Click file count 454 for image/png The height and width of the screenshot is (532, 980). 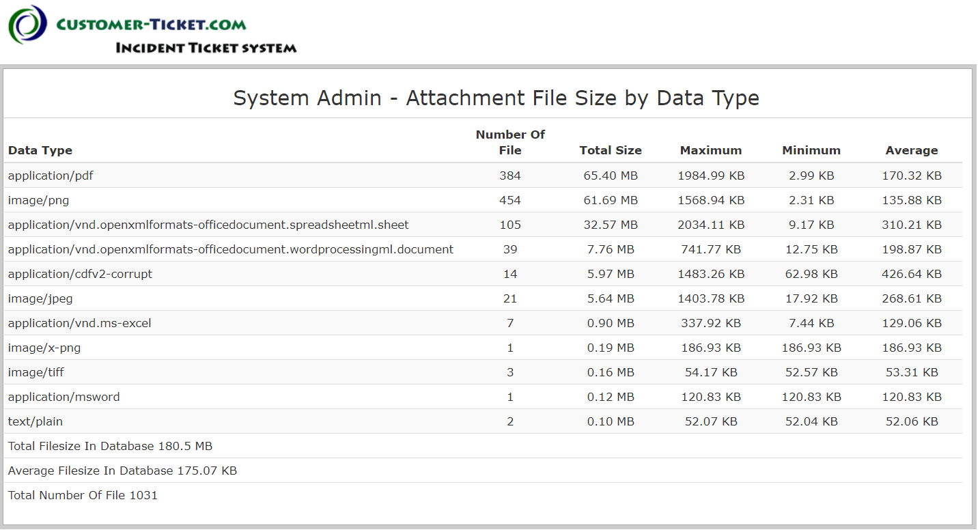coord(510,200)
